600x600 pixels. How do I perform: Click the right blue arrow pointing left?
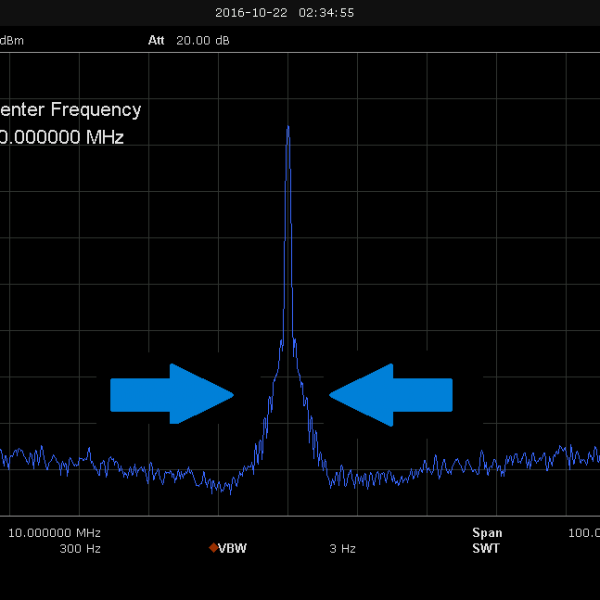click(x=392, y=394)
